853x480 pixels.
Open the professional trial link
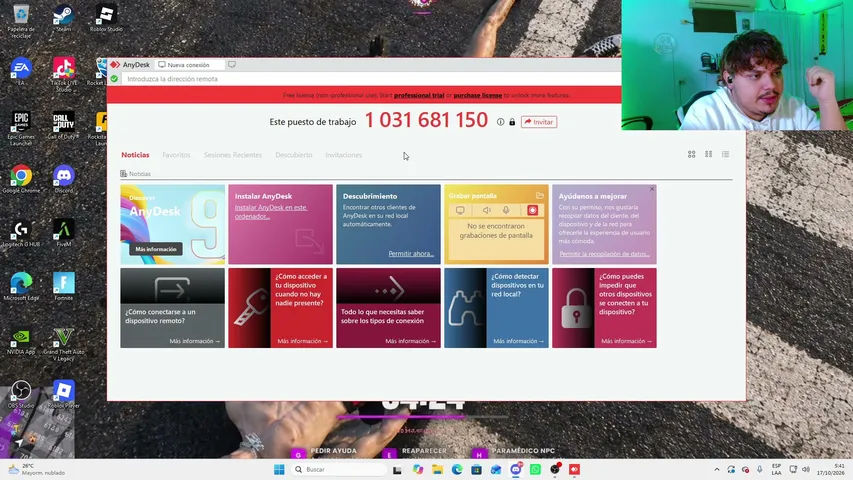tap(419, 95)
